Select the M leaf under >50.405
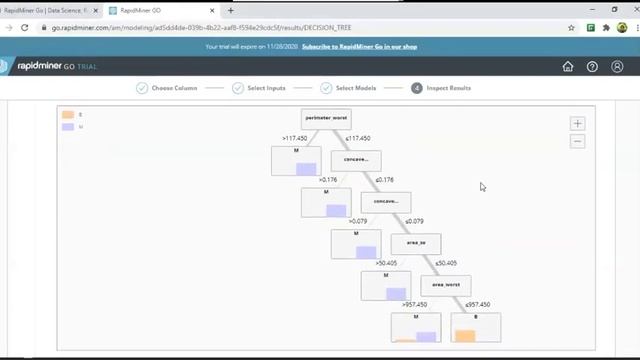Viewport: 640px width, 360px height. coord(386,286)
